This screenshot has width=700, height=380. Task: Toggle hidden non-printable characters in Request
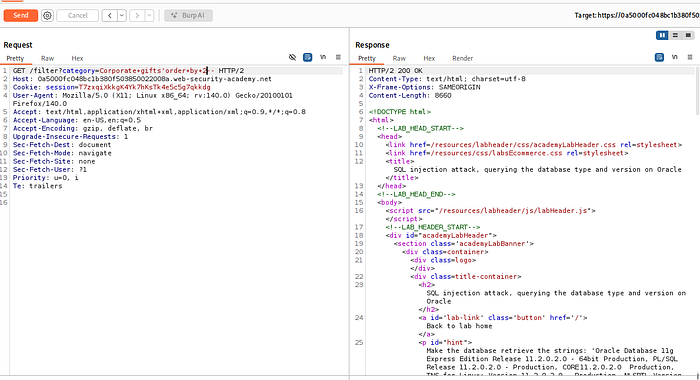click(x=292, y=57)
